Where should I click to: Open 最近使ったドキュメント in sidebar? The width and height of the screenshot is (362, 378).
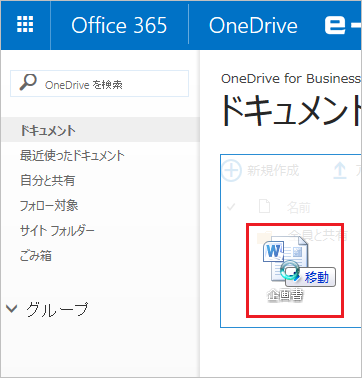click(72, 156)
